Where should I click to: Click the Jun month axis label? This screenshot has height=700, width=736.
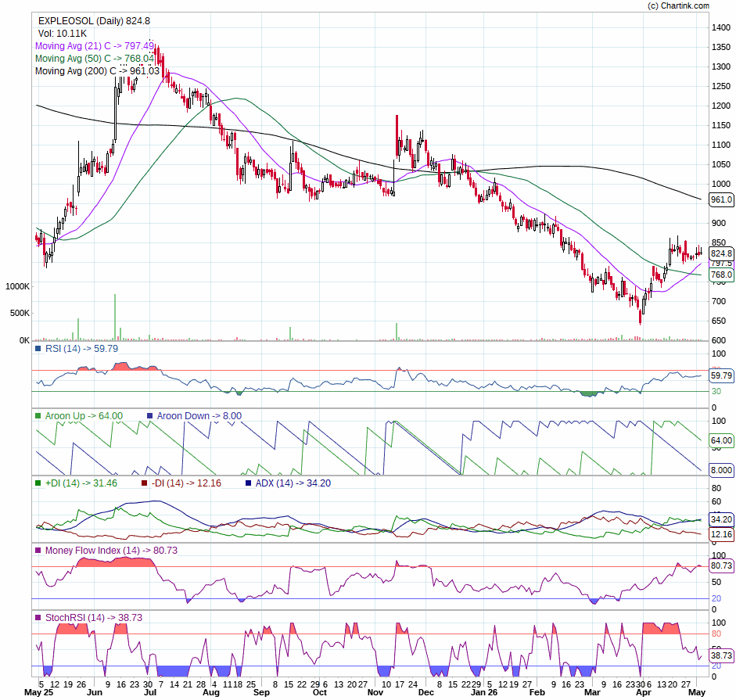click(x=95, y=692)
